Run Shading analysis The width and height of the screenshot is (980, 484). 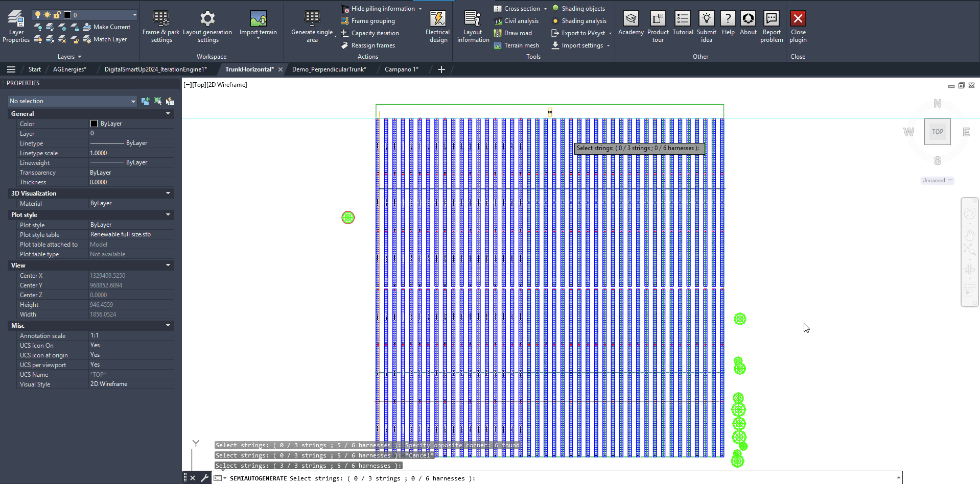pyautogui.click(x=579, y=21)
